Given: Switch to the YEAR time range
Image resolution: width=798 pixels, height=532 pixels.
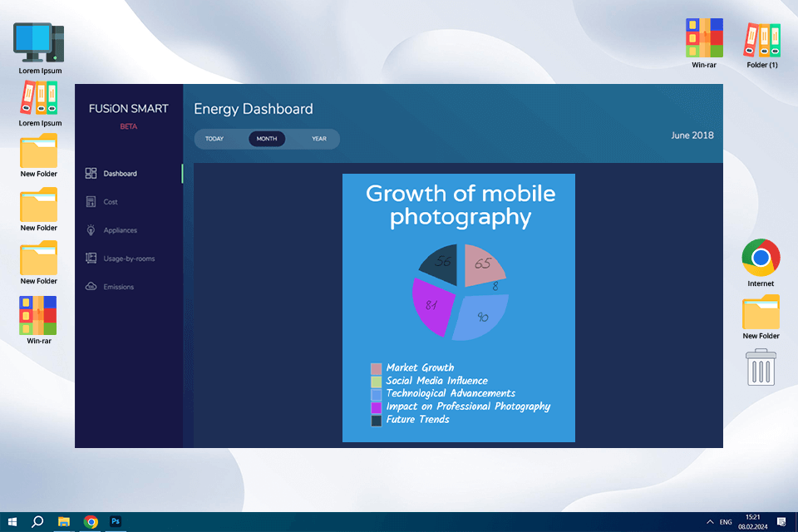Looking at the screenshot, I should (319, 139).
